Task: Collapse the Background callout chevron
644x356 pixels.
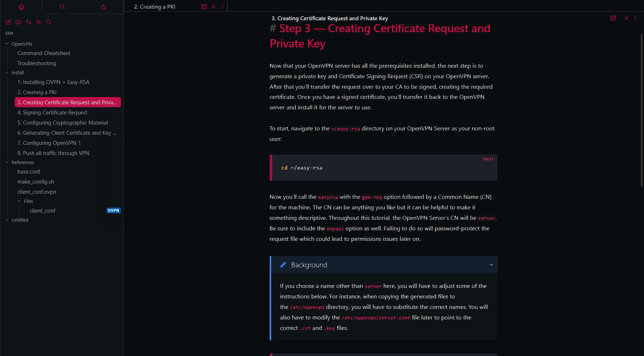Action: [x=491, y=265]
